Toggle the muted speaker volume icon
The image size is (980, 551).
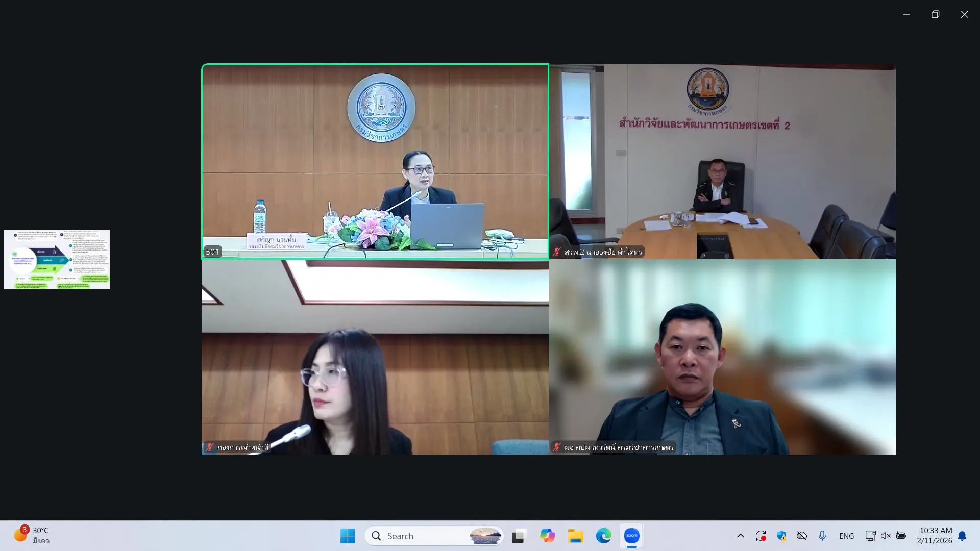coord(886,536)
